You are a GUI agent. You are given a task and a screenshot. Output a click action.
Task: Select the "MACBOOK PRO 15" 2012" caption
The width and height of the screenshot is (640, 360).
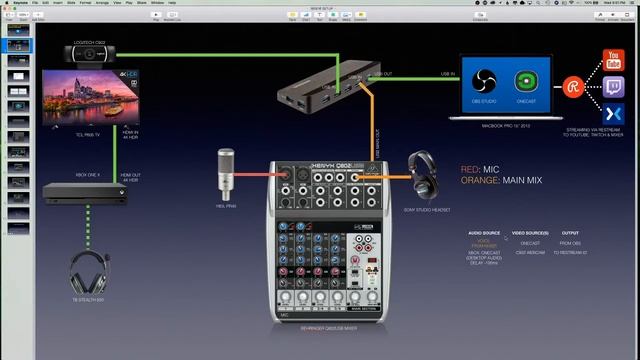point(506,126)
